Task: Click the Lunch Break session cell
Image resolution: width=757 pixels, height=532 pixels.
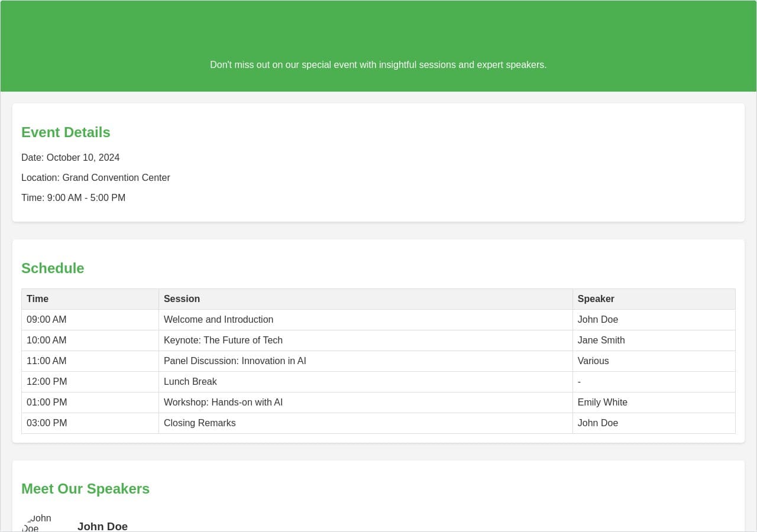Action: tap(365, 382)
